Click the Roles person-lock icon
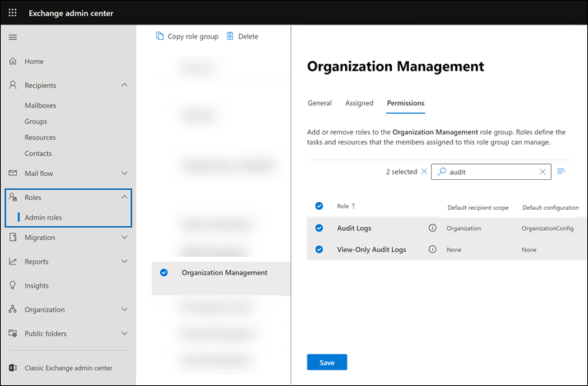The width and height of the screenshot is (588, 386). [x=13, y=197]
